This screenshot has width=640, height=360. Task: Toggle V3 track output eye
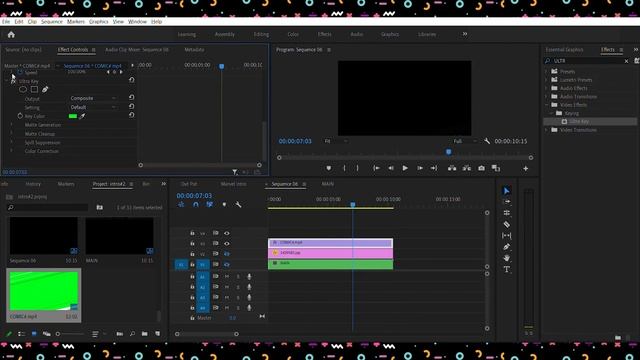227,244
